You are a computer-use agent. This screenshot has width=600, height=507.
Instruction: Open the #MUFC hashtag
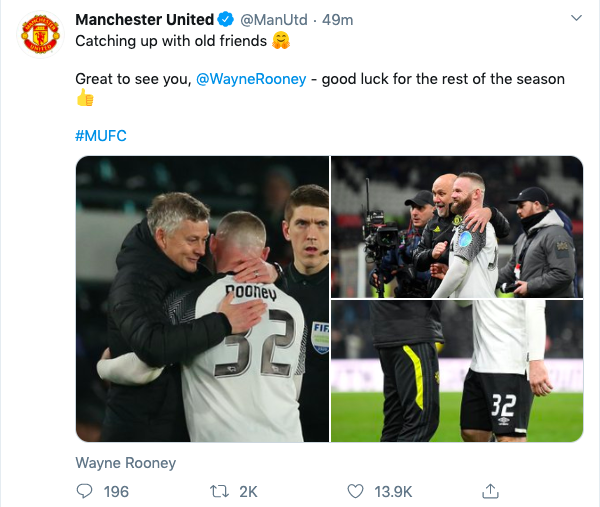coord(101,135)
